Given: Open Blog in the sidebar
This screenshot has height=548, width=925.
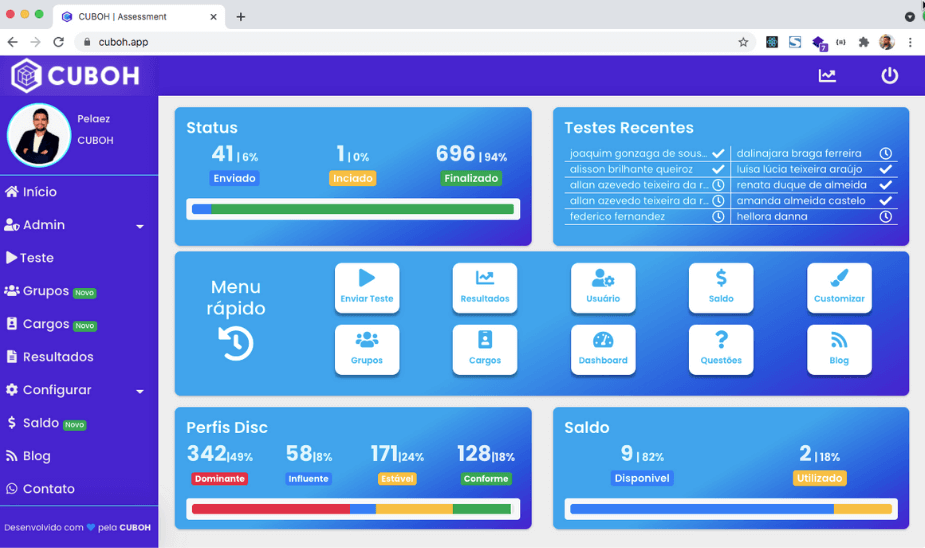Looking at the screenshot, I should coord(28,456).
